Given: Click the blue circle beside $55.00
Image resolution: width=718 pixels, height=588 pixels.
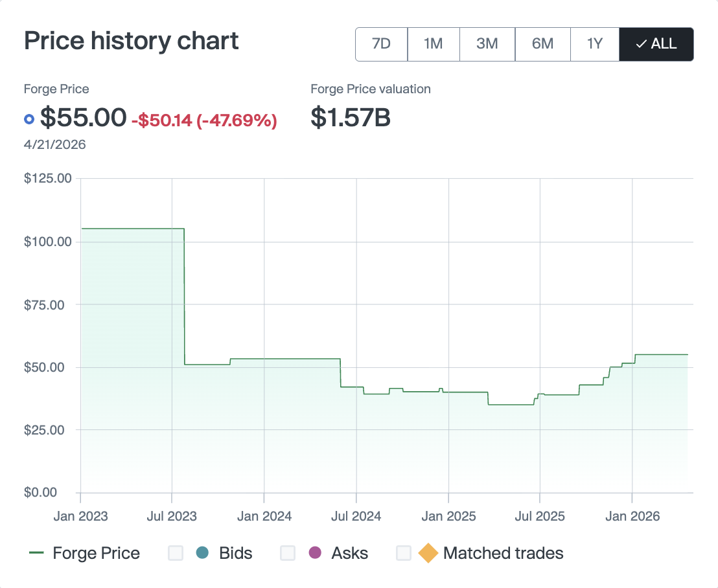Looking at the screenshot, I should coord(29,119).
